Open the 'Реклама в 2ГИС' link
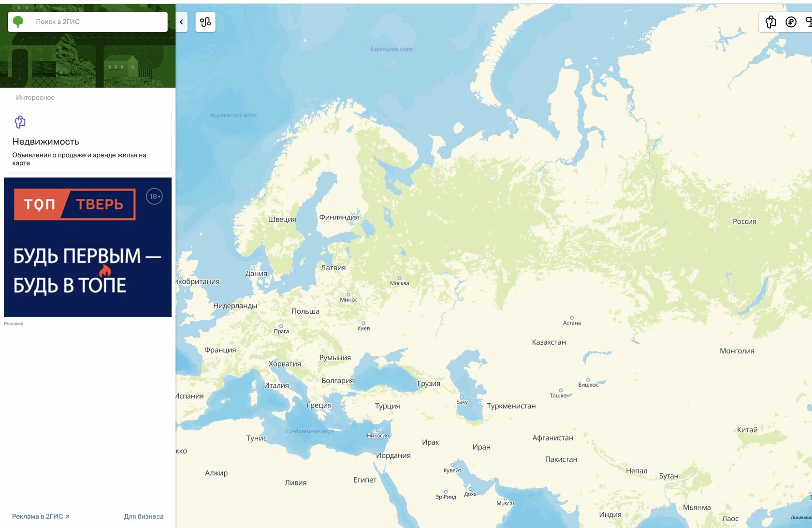812x528 pixels. click(x=41, y=516)
